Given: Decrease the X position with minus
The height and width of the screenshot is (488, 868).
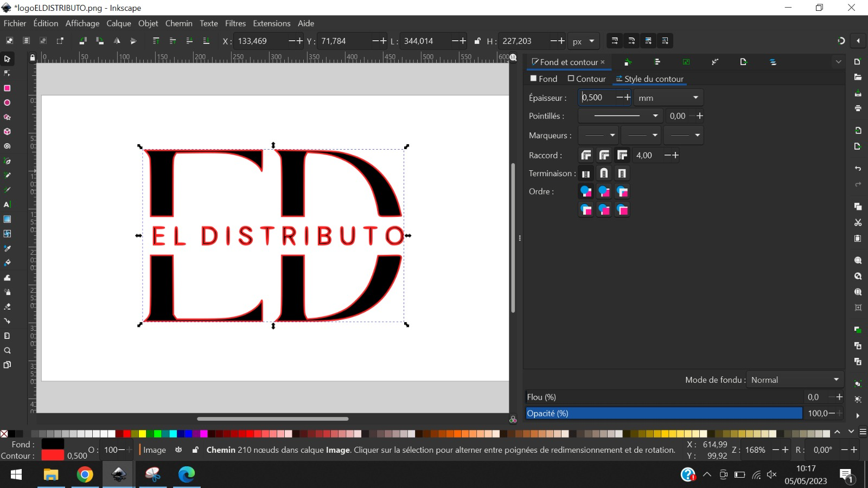Looking at the screenshot, I should click(292, 41).
